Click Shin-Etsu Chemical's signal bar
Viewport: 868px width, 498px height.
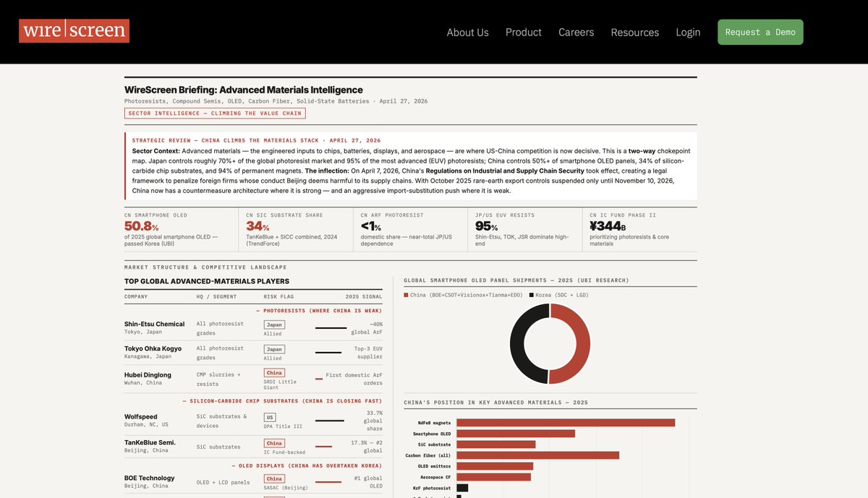point(331,328)
